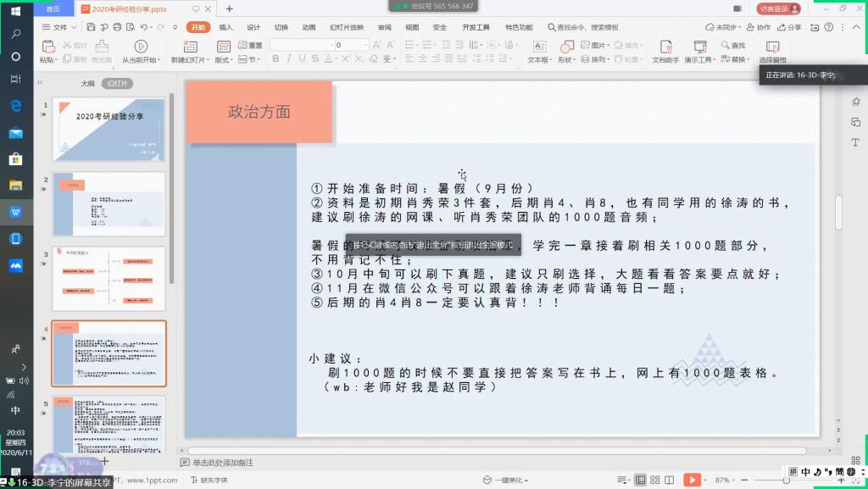Viewport: 868px width, 489px height.
Task: Click the 分享 share button
Action: pos(790,27)
